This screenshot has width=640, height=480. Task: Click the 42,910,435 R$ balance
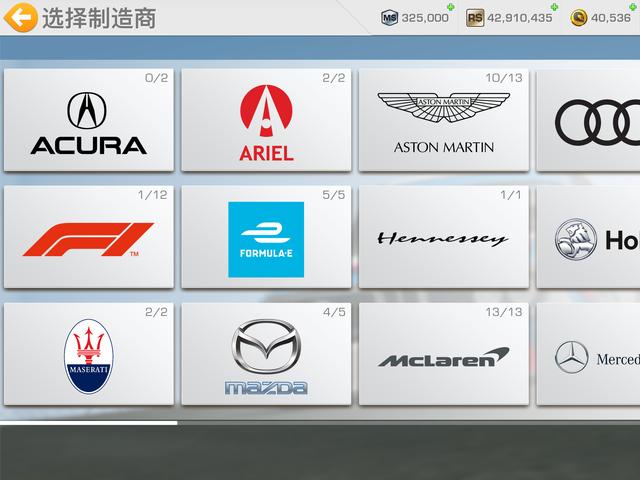(519, 17)
